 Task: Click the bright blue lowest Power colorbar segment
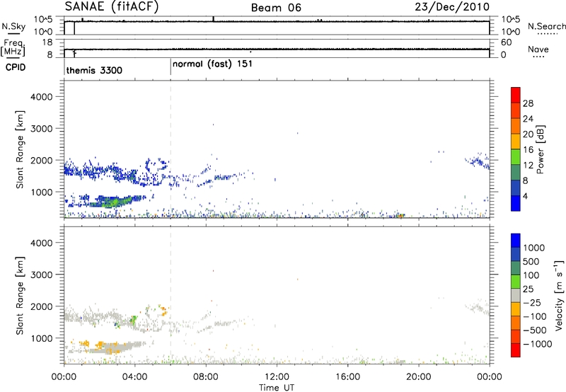[x=516, y=203]
